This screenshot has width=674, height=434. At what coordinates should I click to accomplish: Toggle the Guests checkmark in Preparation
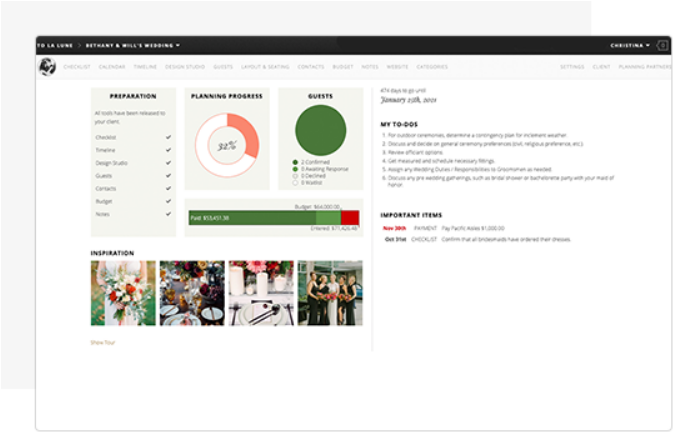(x=168, y=176)
